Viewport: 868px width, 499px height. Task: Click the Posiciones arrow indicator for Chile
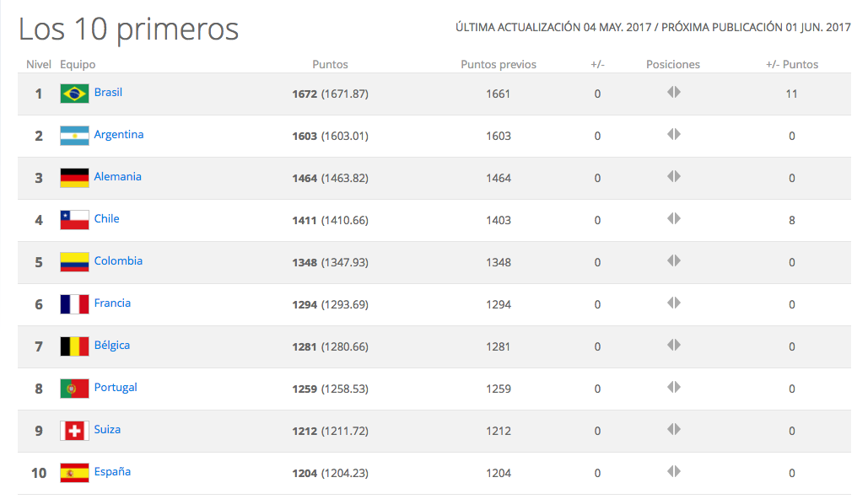[x=673, y=218]
